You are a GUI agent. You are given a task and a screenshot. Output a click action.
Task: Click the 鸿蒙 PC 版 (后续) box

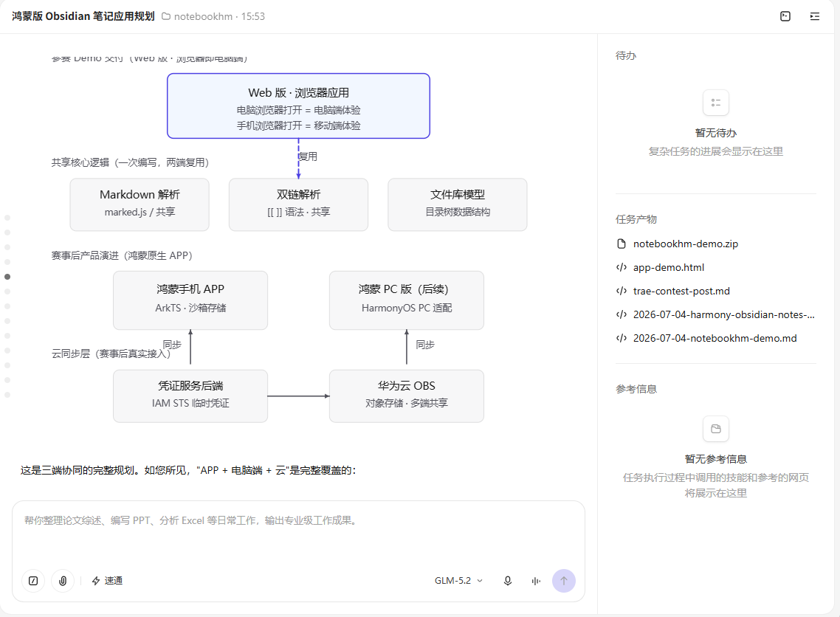point(407,300)
